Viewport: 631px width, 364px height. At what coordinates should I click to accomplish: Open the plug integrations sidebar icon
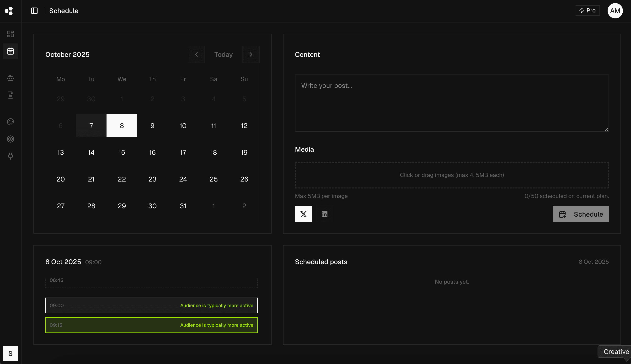pos(11,156)
